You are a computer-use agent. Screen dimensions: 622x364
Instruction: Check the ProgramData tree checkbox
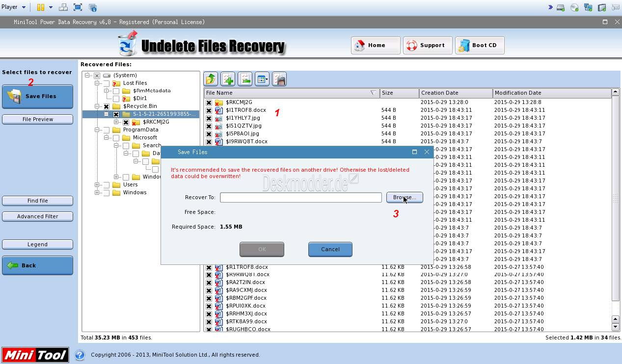pyautogui.click(x=106, y=130)
